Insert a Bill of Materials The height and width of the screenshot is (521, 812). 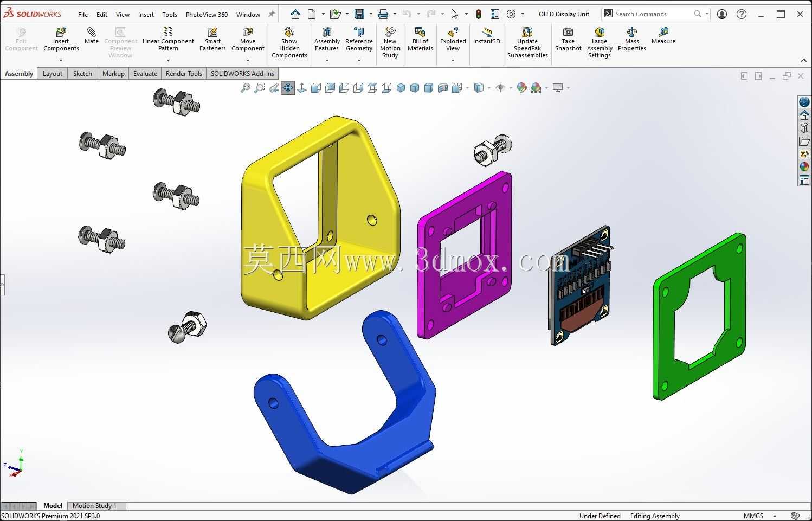(420, 39)
